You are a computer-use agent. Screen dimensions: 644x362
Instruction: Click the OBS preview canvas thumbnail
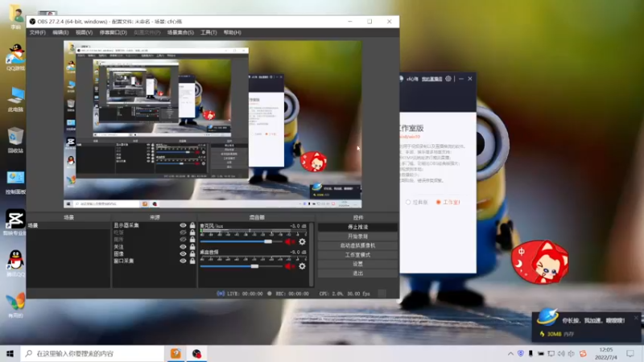[213, 124]
